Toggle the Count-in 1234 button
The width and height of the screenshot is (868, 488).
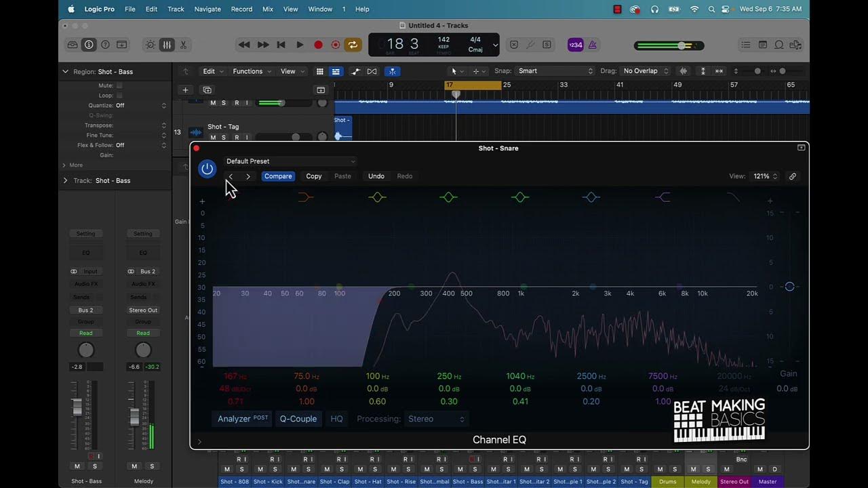point(575,45)
